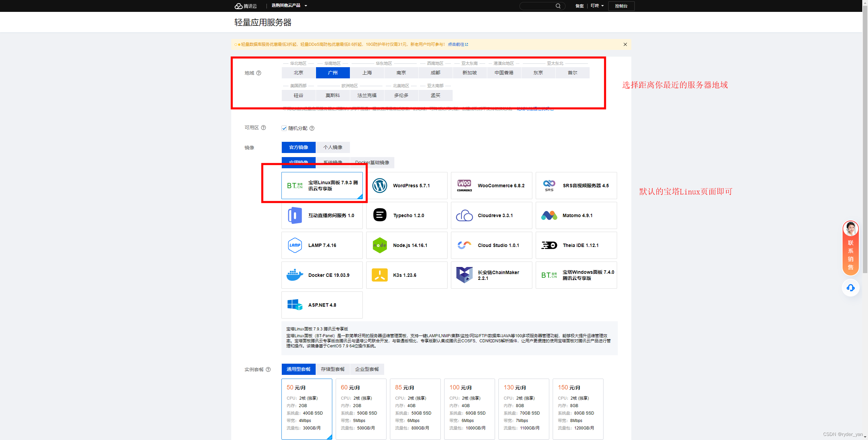The height and width of the screenshot is (440, 868).
Task: Pick the 长安链ChainMaker 2.2.1 icon
Action: pyautogui.click(x=464, y=275)
